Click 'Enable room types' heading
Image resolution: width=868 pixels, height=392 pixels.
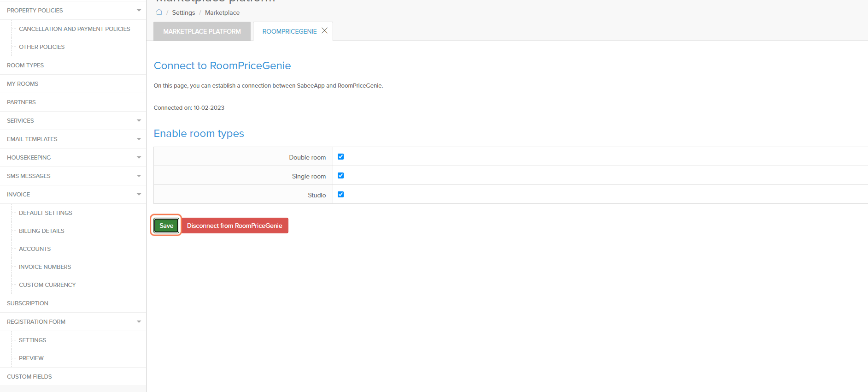pos(199,133)
